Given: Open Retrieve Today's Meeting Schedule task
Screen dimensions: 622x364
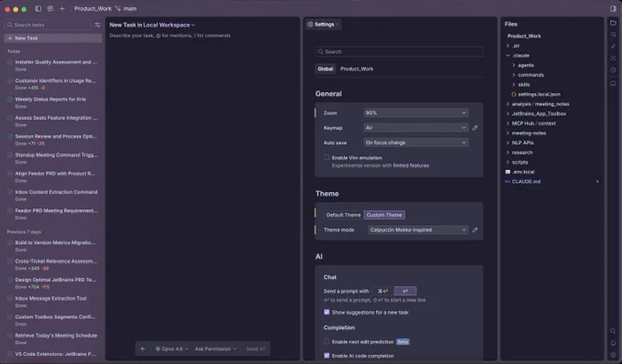Looking at the screenshot, I should [x=53, y=338].
